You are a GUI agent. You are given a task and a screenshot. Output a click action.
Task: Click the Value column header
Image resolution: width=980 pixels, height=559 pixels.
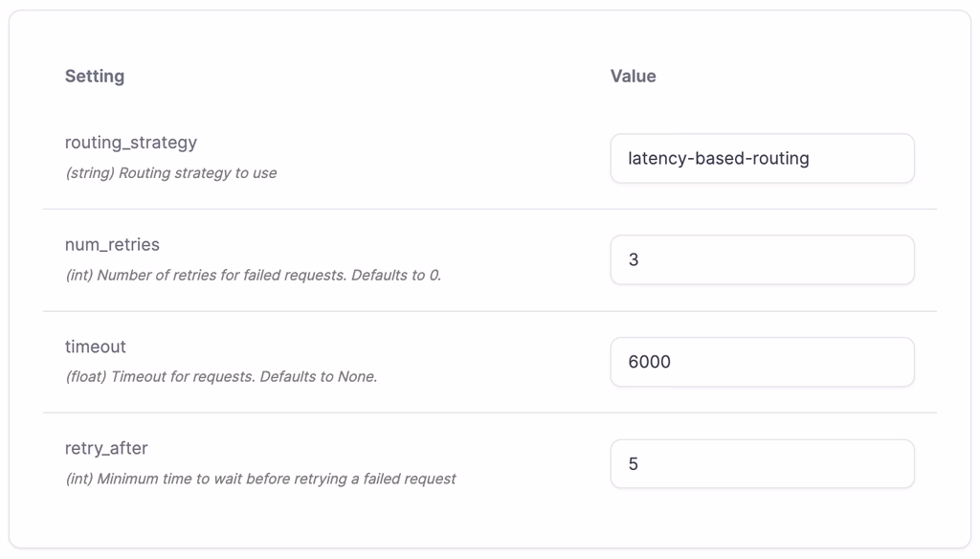tap(634, 76)
